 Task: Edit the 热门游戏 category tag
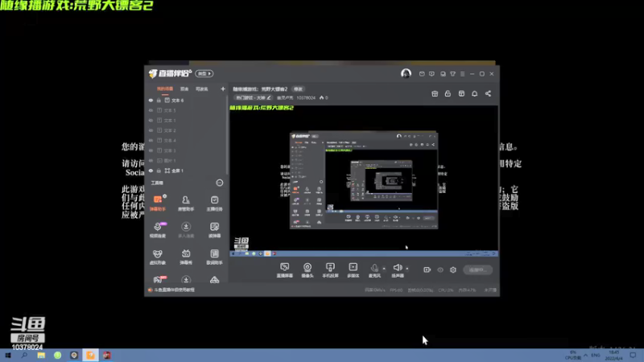pyautogui.click(x=253, y=97)
